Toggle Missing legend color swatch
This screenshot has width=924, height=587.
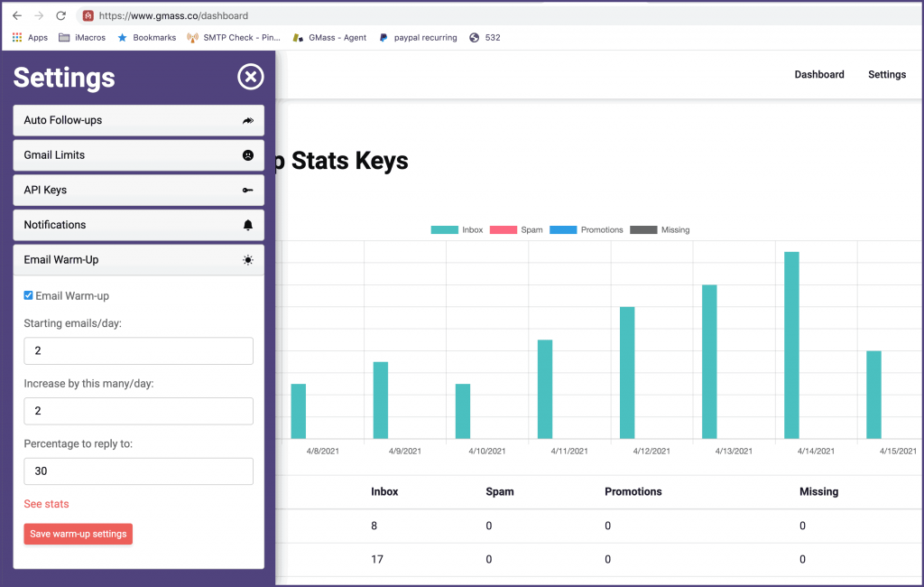tap(643, 230)
